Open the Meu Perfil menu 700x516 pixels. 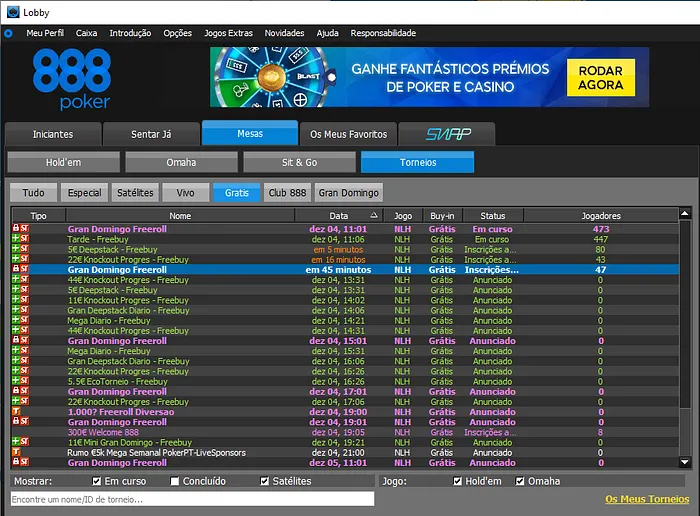click(x=45, y=33)
